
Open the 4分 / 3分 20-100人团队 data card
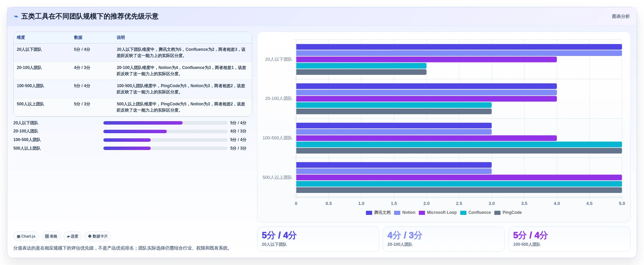click(x=444, y=239)
